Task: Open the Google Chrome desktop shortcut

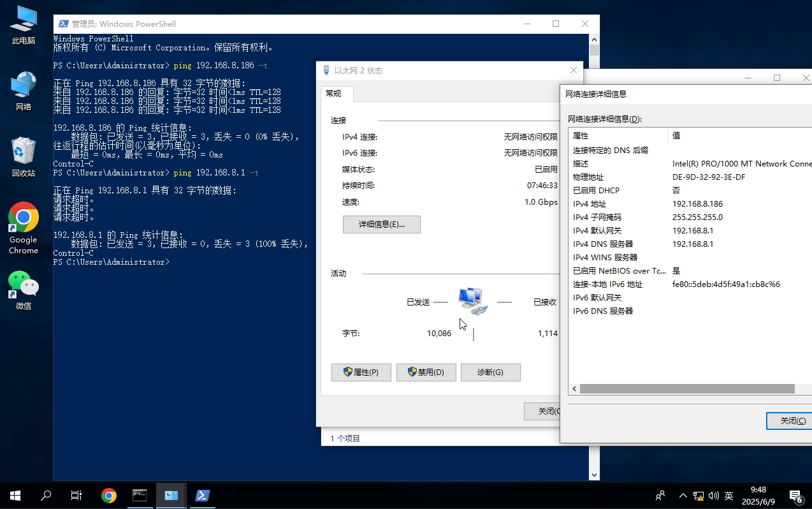Action: (x=24, y=227)
